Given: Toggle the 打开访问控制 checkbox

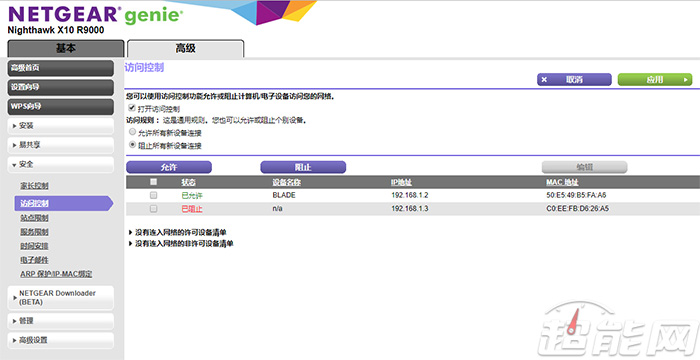Looking at the screenshot, I should pyautogui.click(x=132, y=108).
